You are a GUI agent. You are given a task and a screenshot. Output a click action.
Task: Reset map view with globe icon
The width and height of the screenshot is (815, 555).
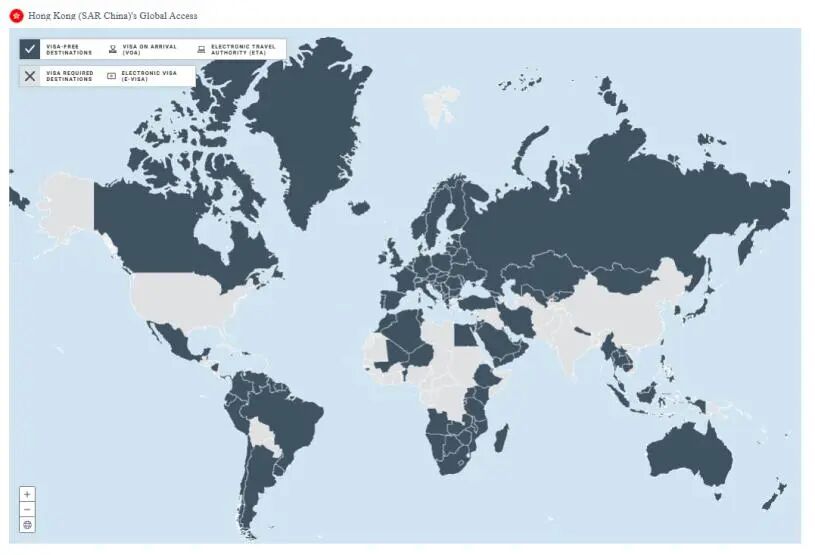click(28, 525)
